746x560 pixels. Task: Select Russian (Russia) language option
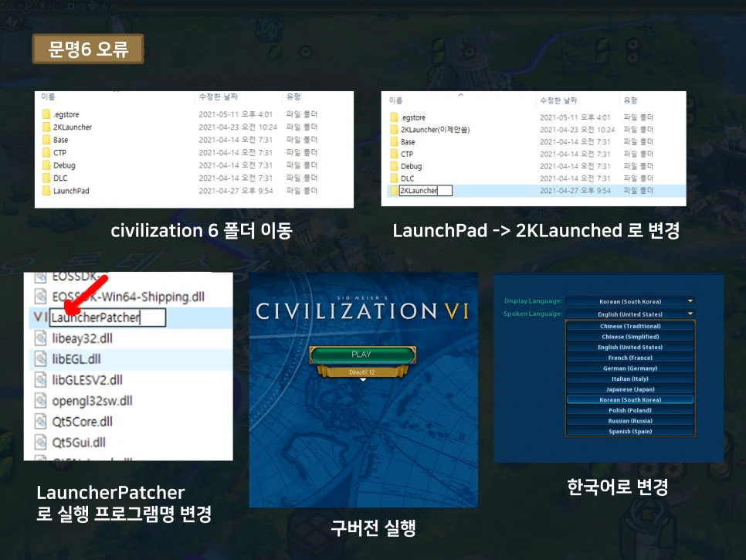pyautogui.click(x=630, y=421)
